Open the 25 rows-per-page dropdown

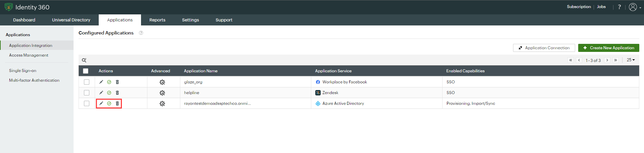tap(631, 60)
